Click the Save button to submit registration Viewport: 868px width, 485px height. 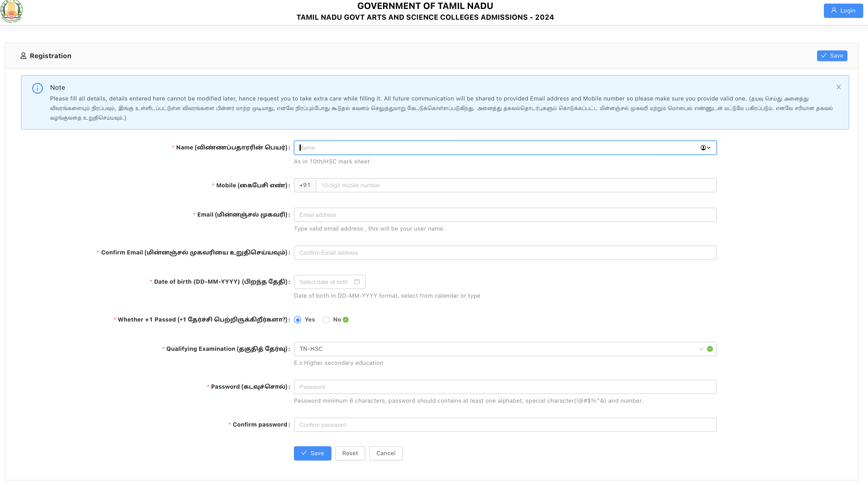click(x=312, y=453)
